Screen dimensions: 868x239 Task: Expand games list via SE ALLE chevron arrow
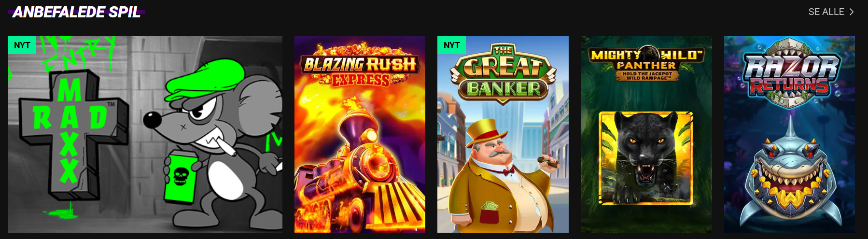pyautogui.click(x=852, y=12)
